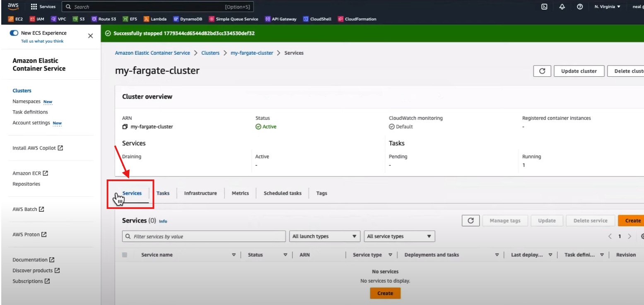Click the Update cluster button
This screenshot has height=305, width=644.
(x=579, y=71)
